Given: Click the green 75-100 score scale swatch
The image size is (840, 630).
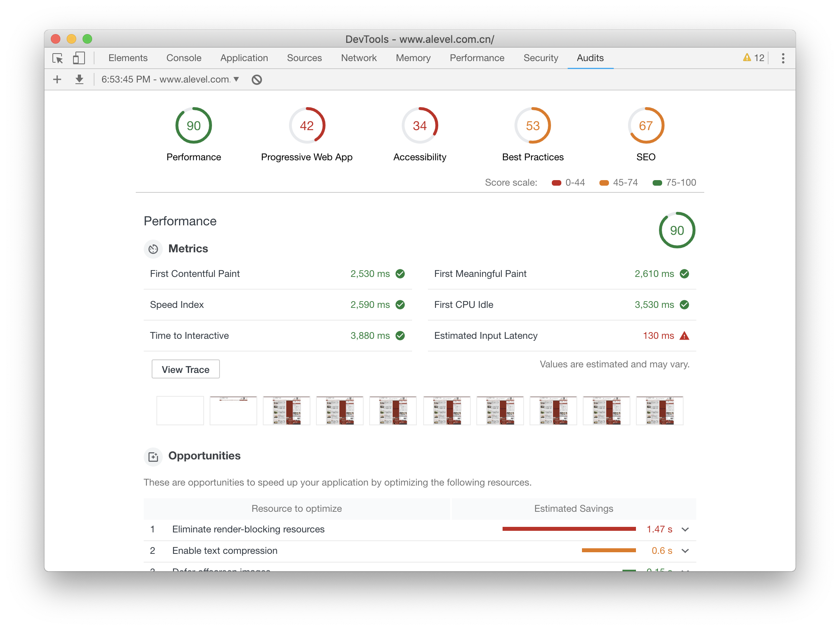Looking at the screenshot, I should [x=657, y=183].
